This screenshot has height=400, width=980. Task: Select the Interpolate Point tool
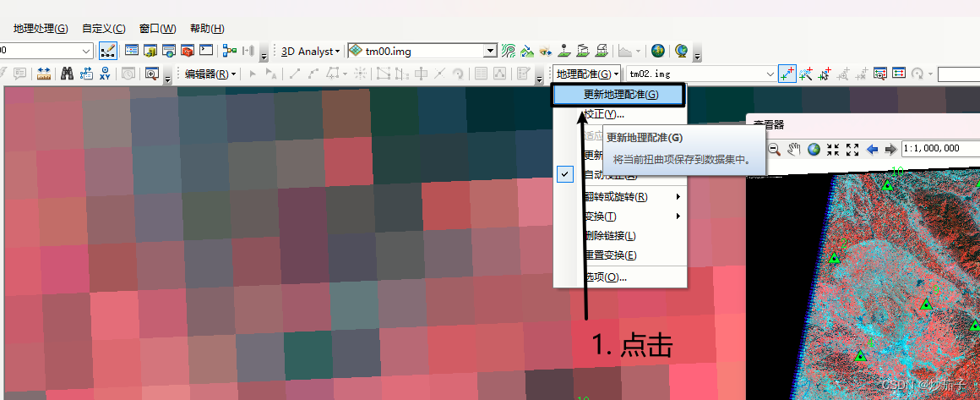tap(565, 51)
